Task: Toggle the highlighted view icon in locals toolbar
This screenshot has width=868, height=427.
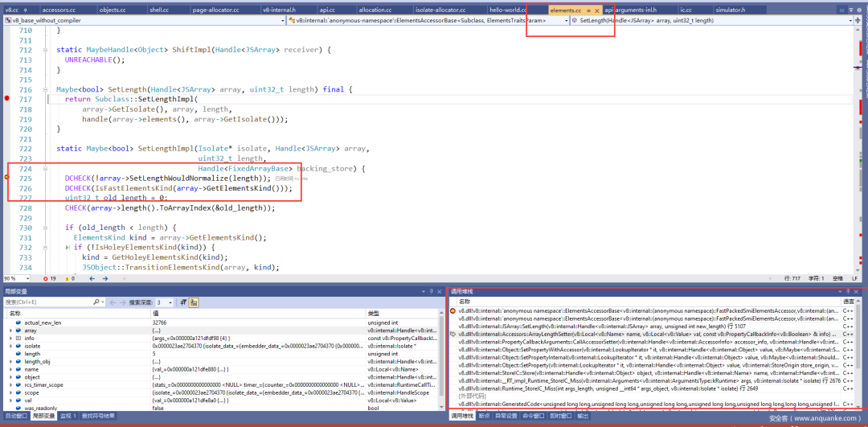Action: [x=194, y=302]
